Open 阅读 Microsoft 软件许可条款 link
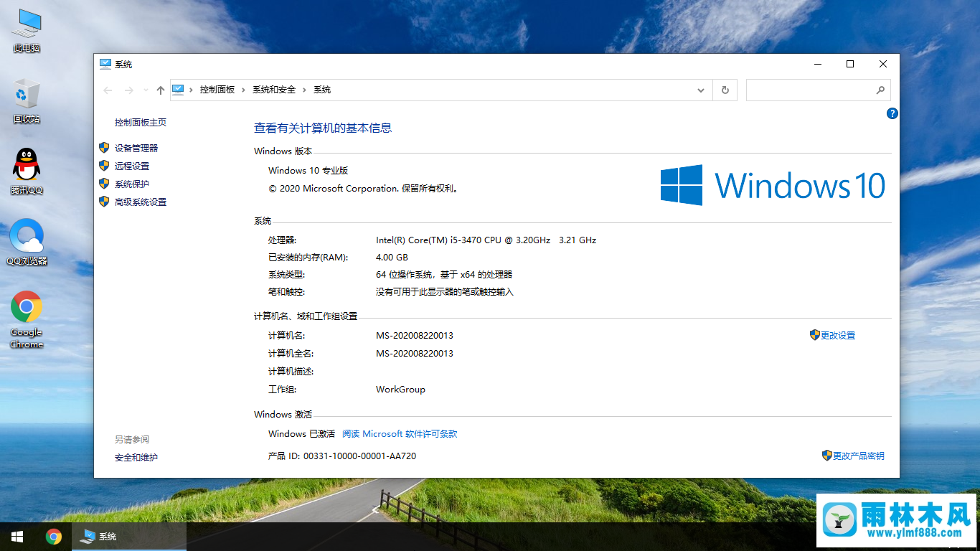This screenshot has width=980, height=551. (400, 434)
